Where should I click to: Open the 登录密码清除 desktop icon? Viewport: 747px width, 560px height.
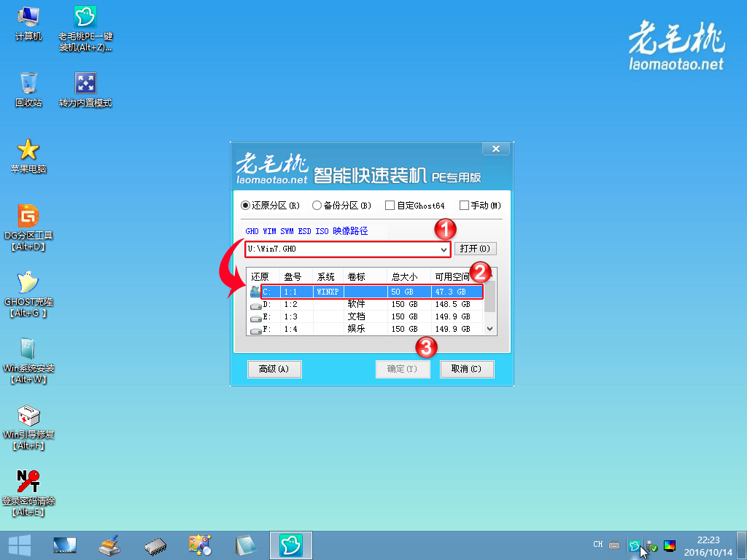click(28, 482)
